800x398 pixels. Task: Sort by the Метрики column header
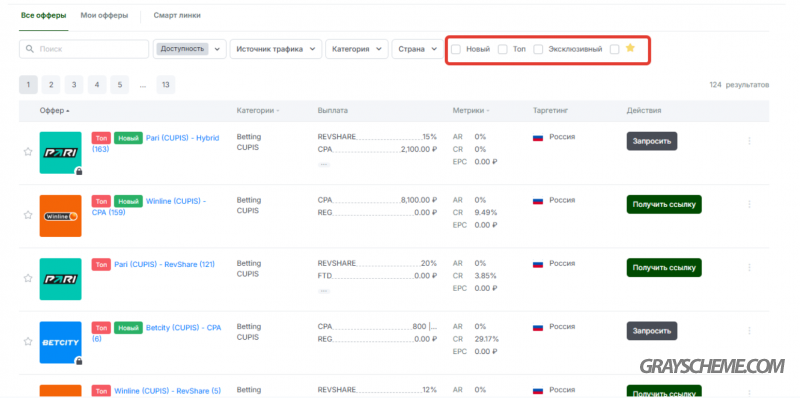click(470, 111)
